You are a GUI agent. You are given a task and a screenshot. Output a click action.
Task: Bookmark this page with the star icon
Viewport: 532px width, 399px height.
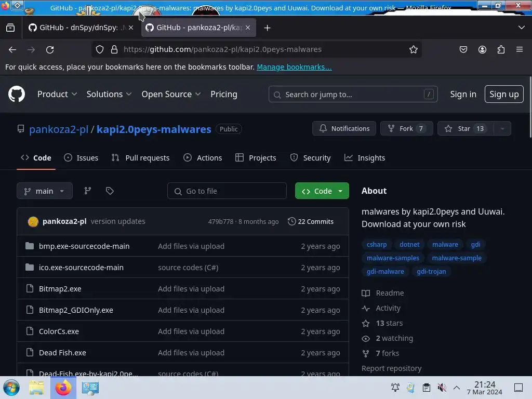coord(413,49)
